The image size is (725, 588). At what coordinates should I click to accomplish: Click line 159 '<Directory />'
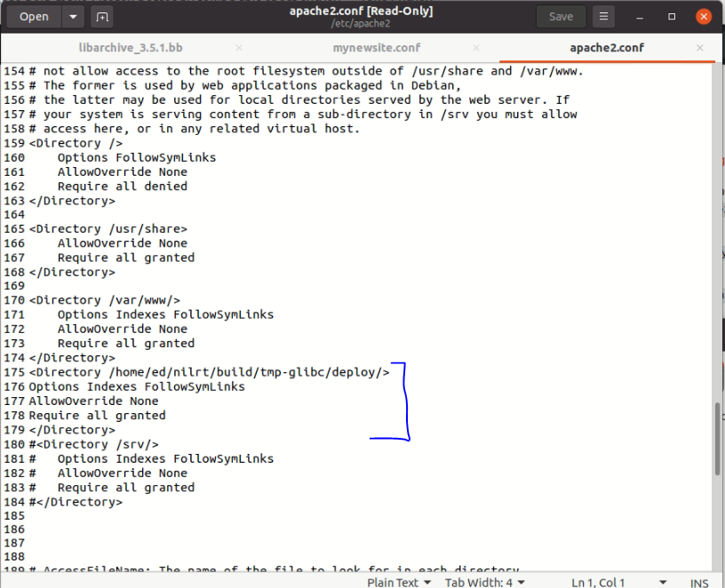[x=76, y=143]
